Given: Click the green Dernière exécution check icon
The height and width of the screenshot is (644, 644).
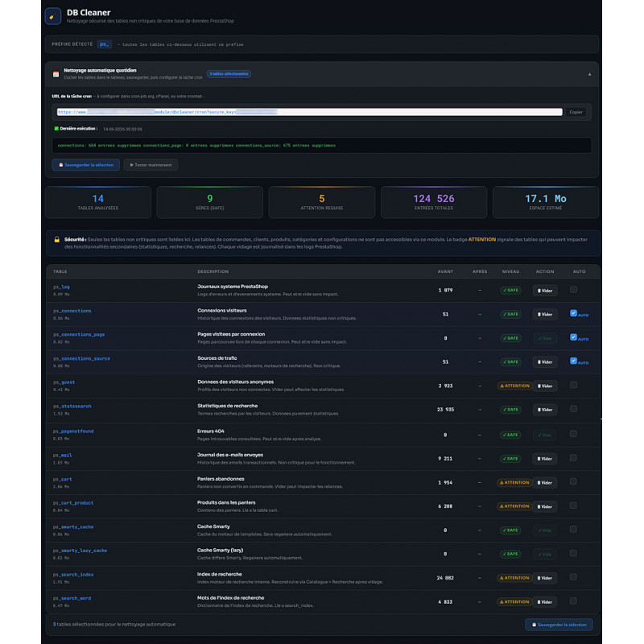Looking at the screenshot, I should pos(56,129).
